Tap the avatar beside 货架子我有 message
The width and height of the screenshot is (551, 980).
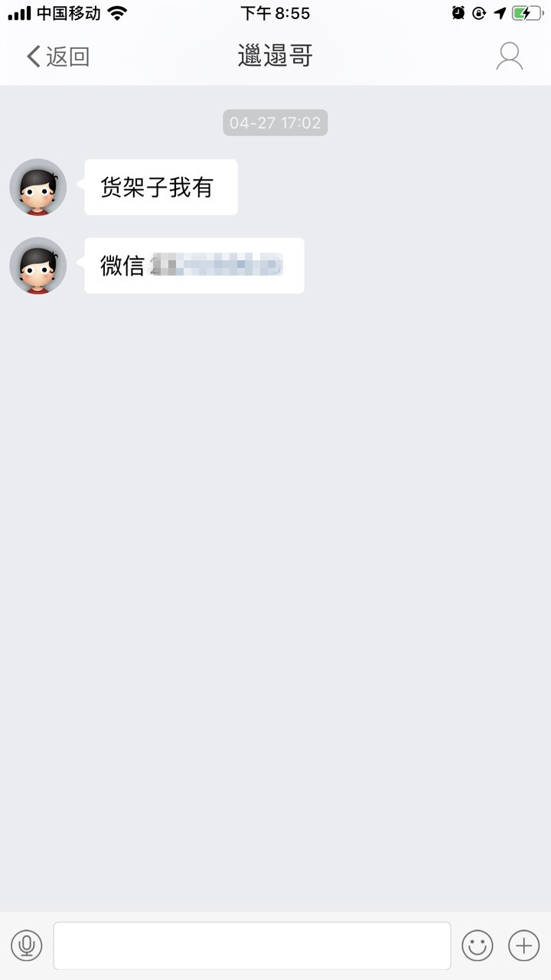(38, 187)
